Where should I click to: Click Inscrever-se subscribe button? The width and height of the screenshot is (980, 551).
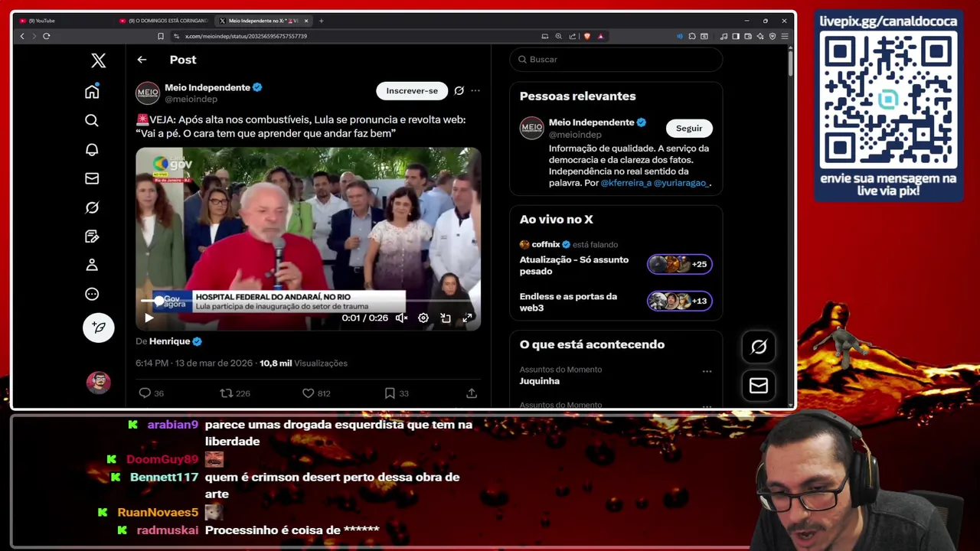[412, 90]
